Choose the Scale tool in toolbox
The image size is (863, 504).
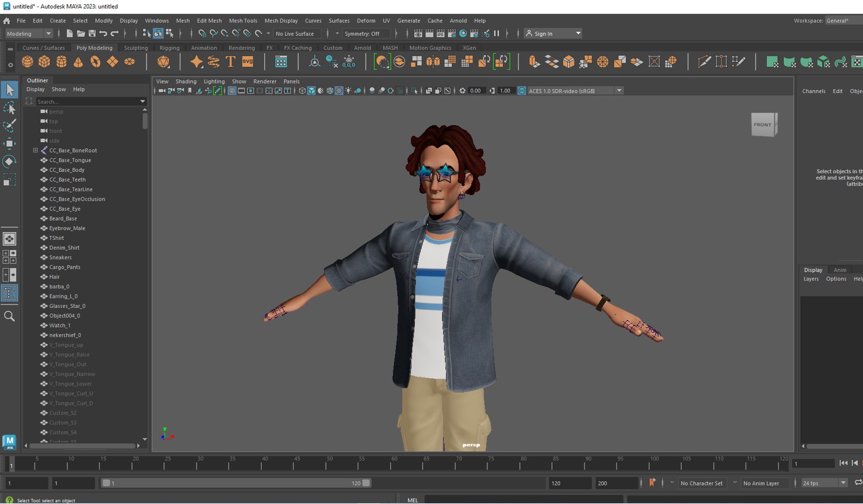[x=9, y=180]
